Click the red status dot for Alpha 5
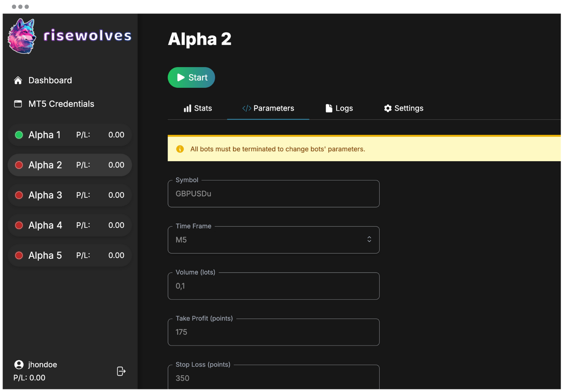 tap(19, 256)
